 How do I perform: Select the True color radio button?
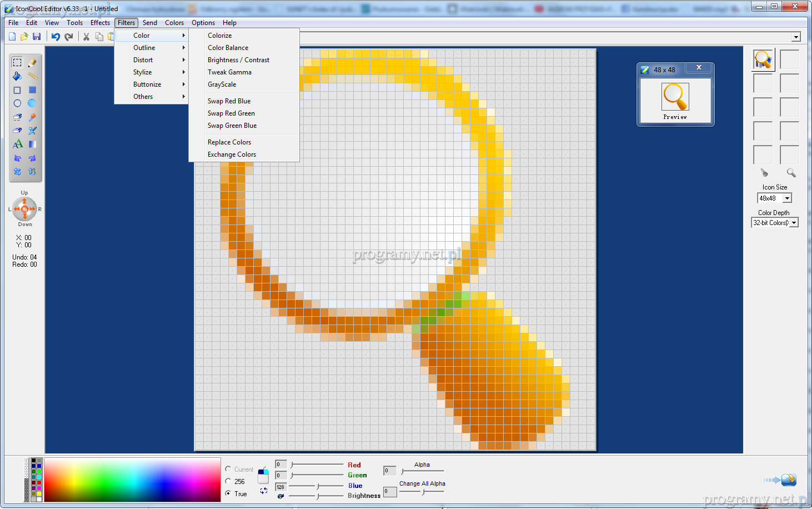coord(228,493)
